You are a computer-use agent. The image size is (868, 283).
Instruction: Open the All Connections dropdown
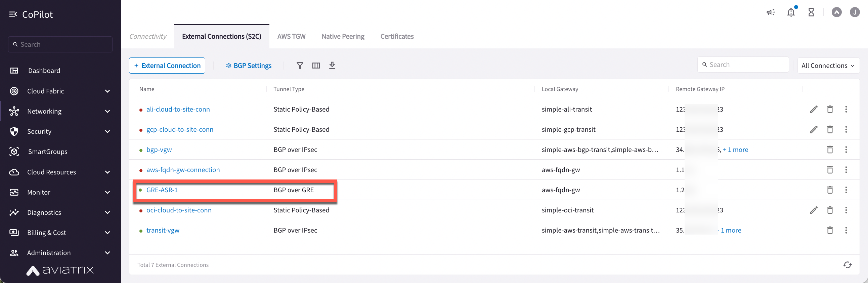[828, 66]
